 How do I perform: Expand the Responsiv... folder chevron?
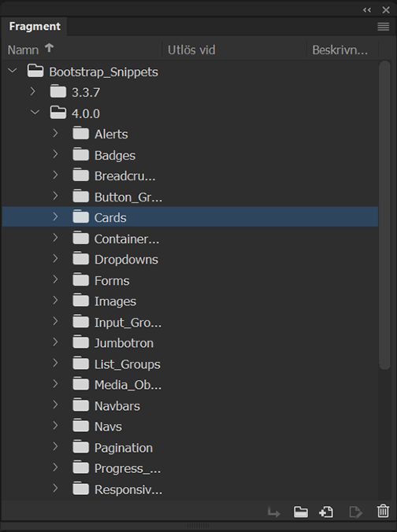point(55,488)
